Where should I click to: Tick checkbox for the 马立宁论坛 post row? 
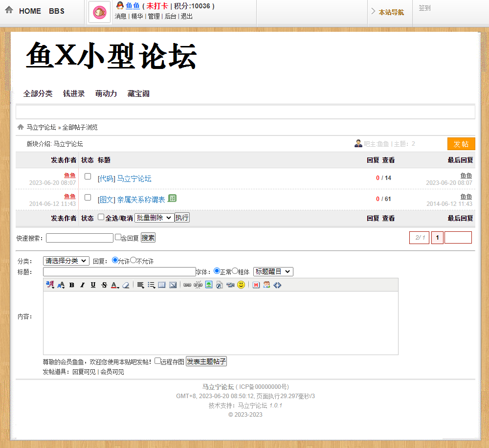click(x=88, y=176)
